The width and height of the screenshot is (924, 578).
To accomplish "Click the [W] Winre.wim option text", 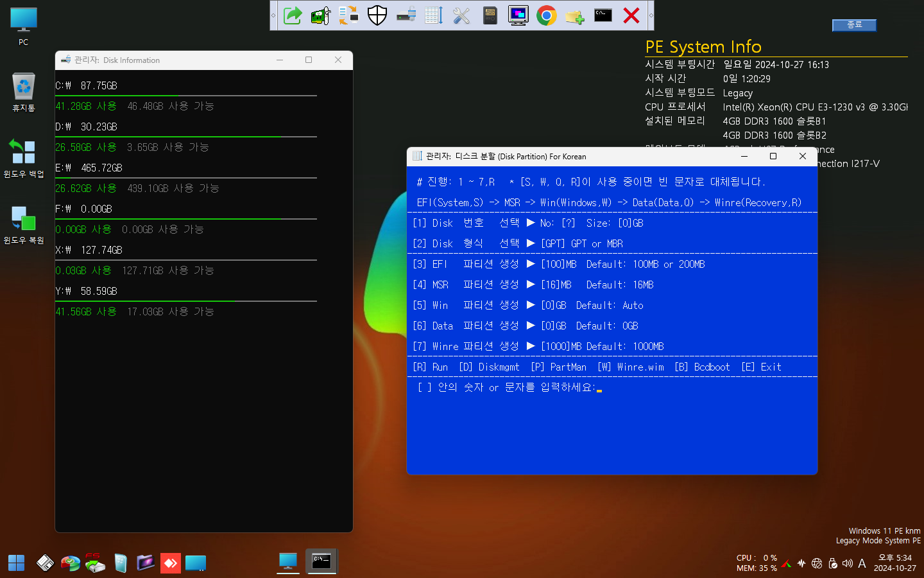I will pos(631,367).
